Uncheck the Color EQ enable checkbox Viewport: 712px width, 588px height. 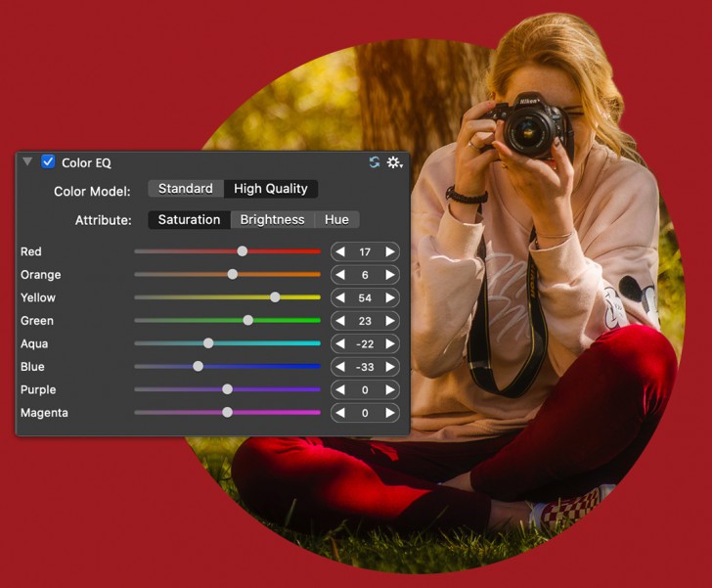48,161
